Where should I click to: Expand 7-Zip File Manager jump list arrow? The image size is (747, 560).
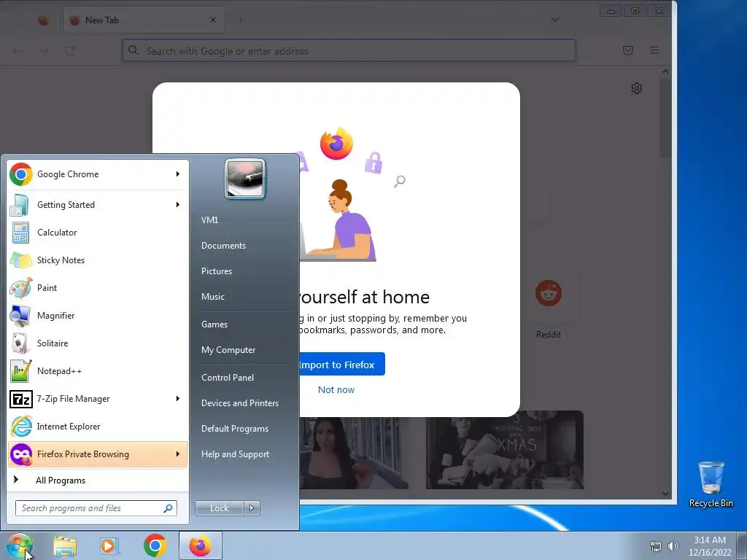coord(178,398)
